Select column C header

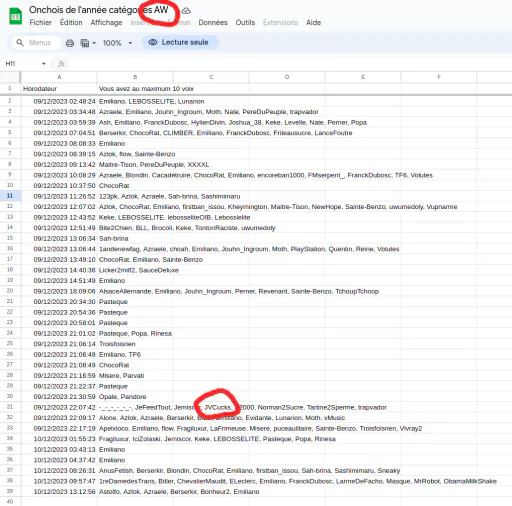click(x=211, y=77)
